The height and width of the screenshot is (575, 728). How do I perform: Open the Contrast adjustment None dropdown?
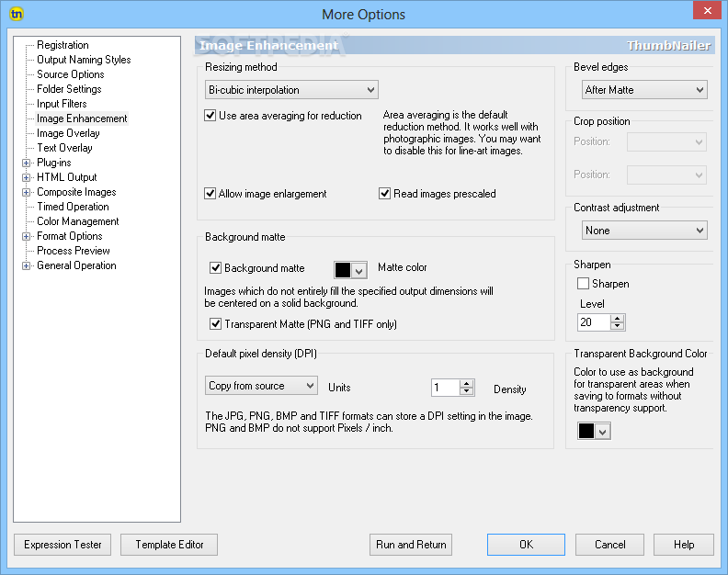(x=644, y=231)
